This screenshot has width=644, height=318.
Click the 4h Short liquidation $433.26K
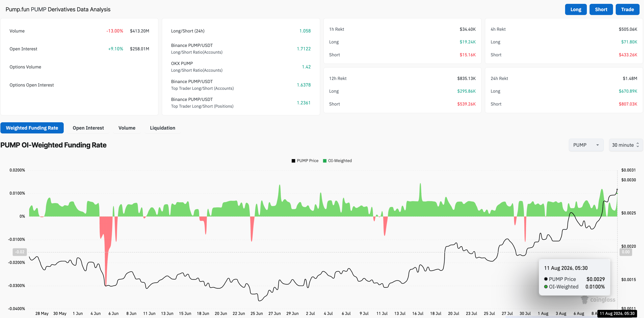(x=628, y=55)
